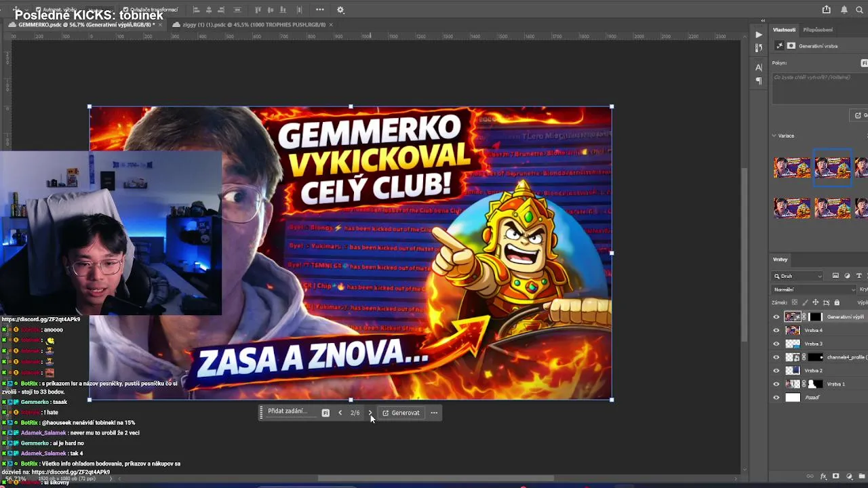Open the History panel icon
868x488 pixels.
(759, 48)
